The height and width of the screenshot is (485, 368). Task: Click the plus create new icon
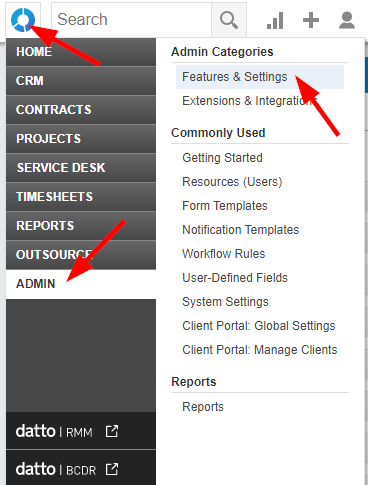(311, 20)
